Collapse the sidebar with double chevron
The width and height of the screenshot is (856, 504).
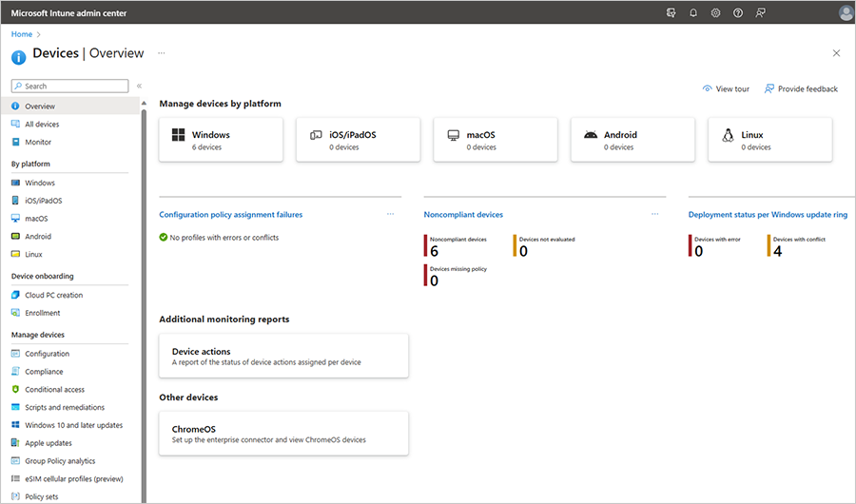[139, 86]
